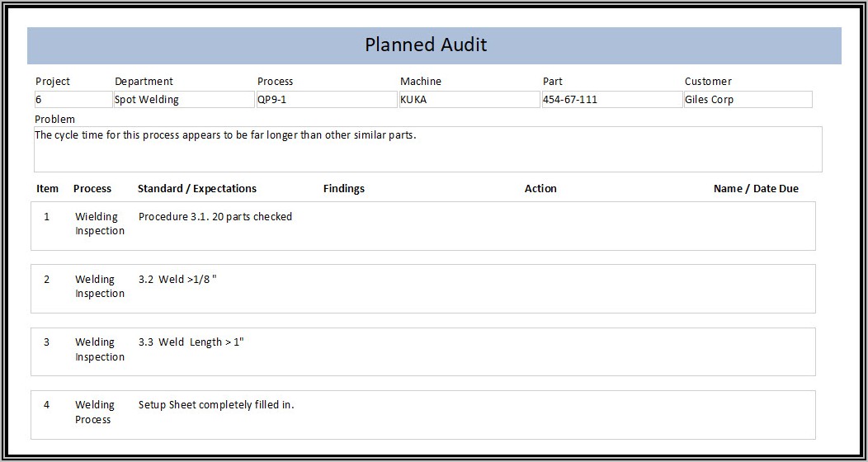Click the Wielding Inspection process in item 1
868x462 pixels.
pos(99,224)
